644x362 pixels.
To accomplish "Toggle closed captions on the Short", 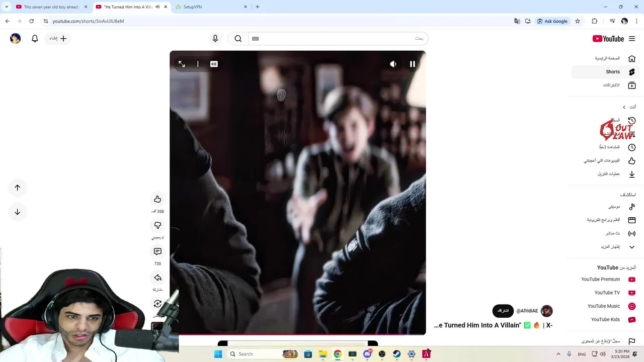I will [214, 64].
